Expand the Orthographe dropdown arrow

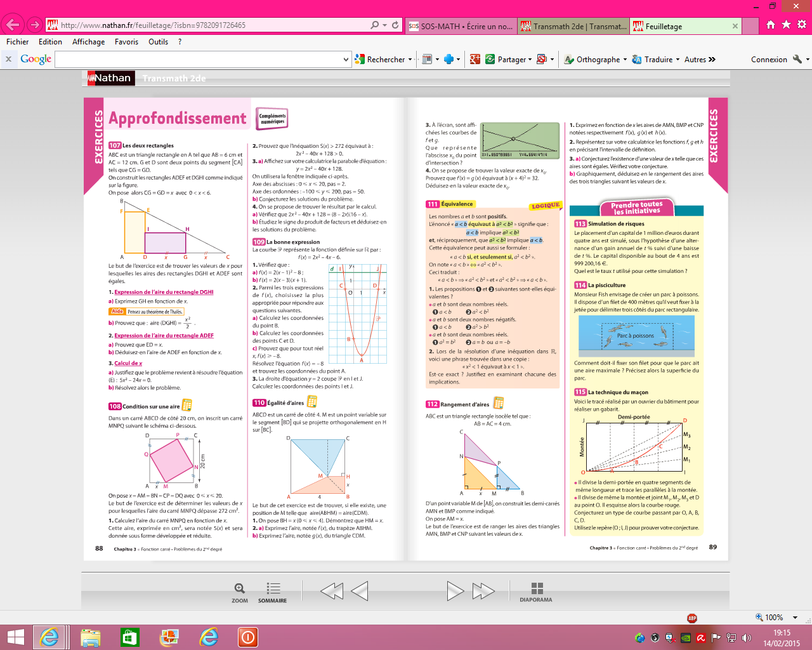625,60
